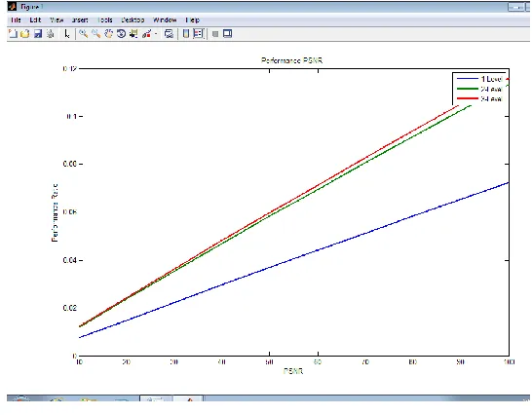Click the Hide Plot Tools icon
The height and width of the screenshot is (415, 532).
215,33
